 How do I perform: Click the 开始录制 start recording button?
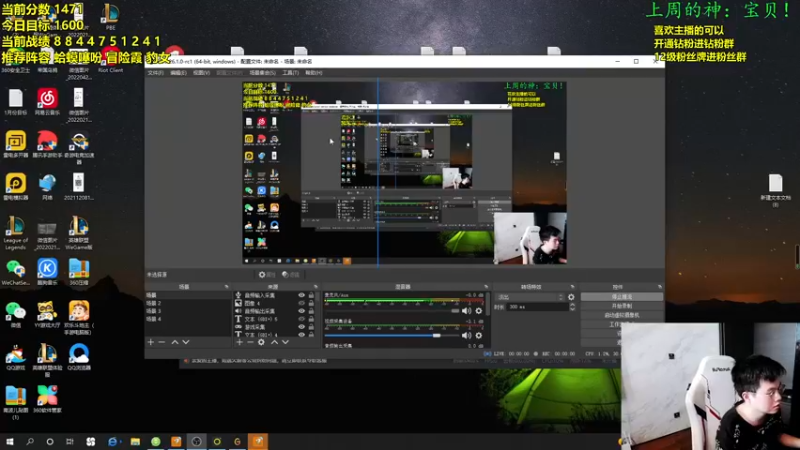tap(621, 306)
